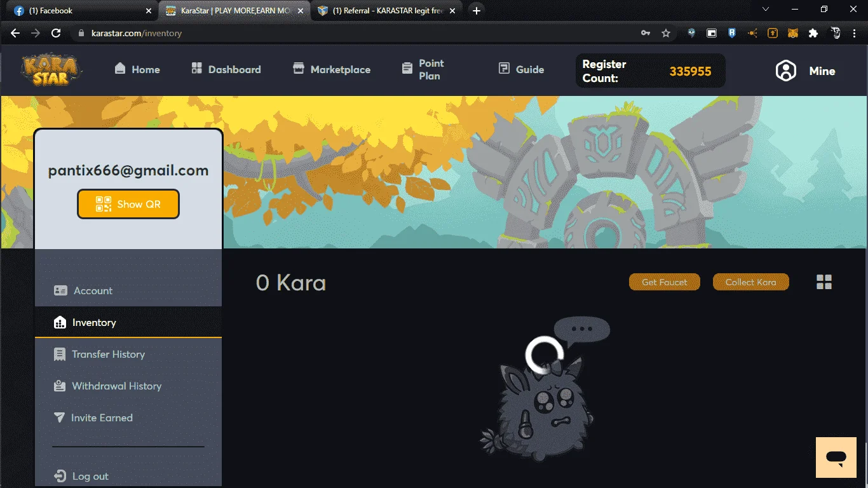The width and height of the screenshot is (868, 488).
Task: Open the orange upload-arrow extension
Action: tap(773, 33)
